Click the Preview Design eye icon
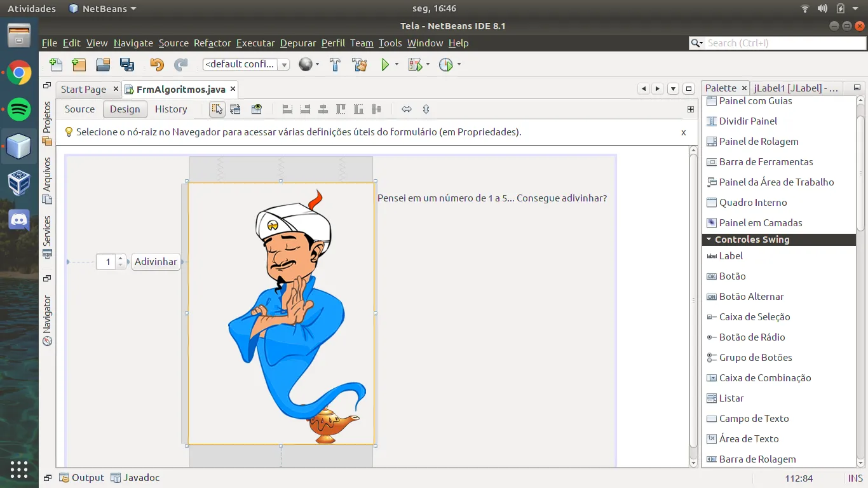Screen dimensions: 868x488 pyautogui.click(x=256, y=109)
